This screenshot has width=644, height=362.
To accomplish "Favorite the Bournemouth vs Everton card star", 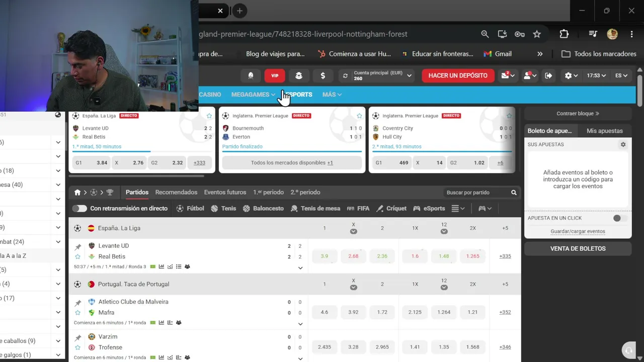I will coord(359,116).
